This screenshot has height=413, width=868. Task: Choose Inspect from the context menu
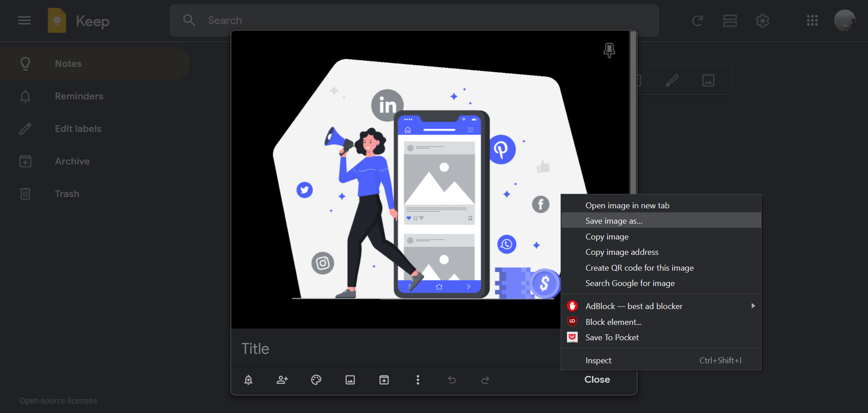(x=661, y=361)
